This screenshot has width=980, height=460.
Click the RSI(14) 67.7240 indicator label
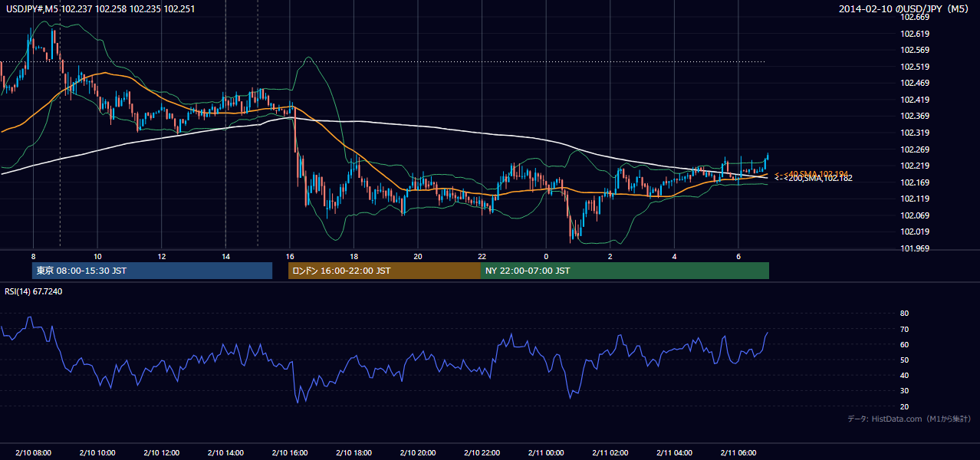[x=33, y=291]
